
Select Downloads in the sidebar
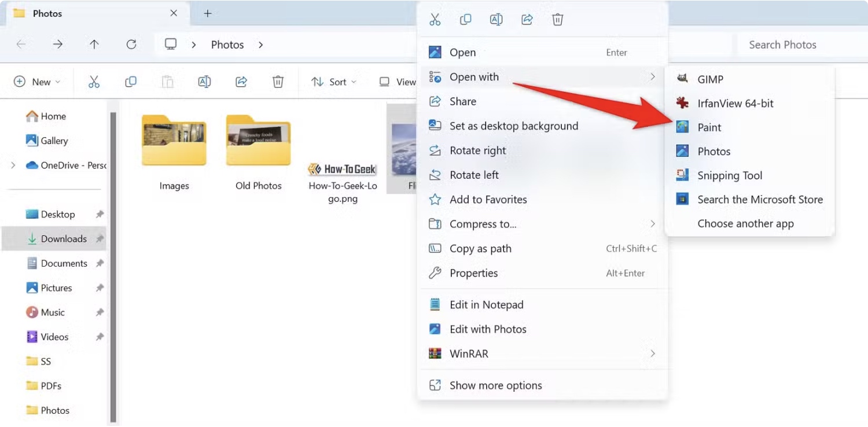pyautogui.click(x=54, y=238)
